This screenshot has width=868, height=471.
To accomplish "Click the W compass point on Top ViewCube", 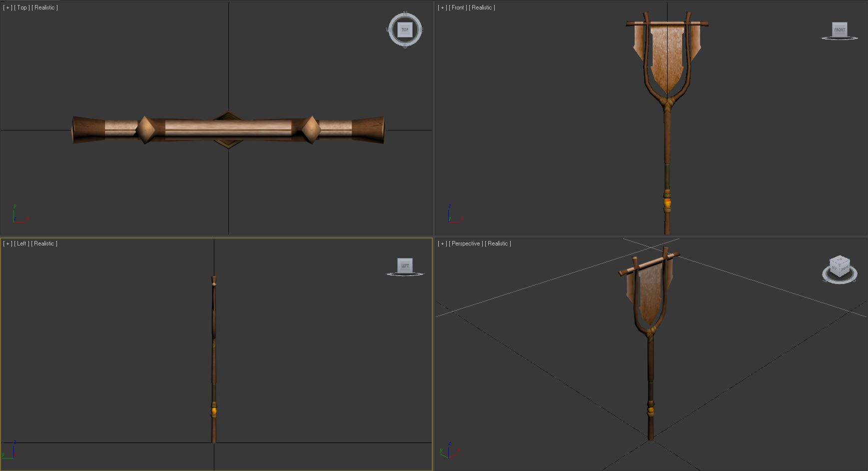I will point(389,30).
